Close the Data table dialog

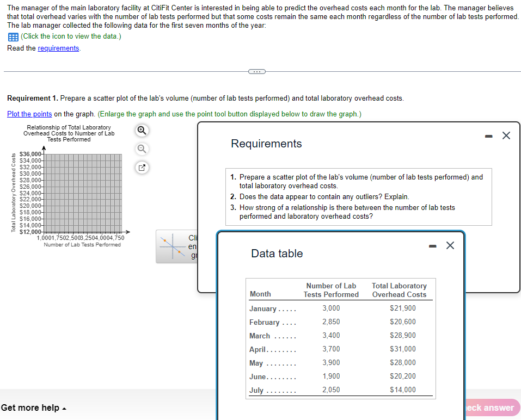pos(450,245)
